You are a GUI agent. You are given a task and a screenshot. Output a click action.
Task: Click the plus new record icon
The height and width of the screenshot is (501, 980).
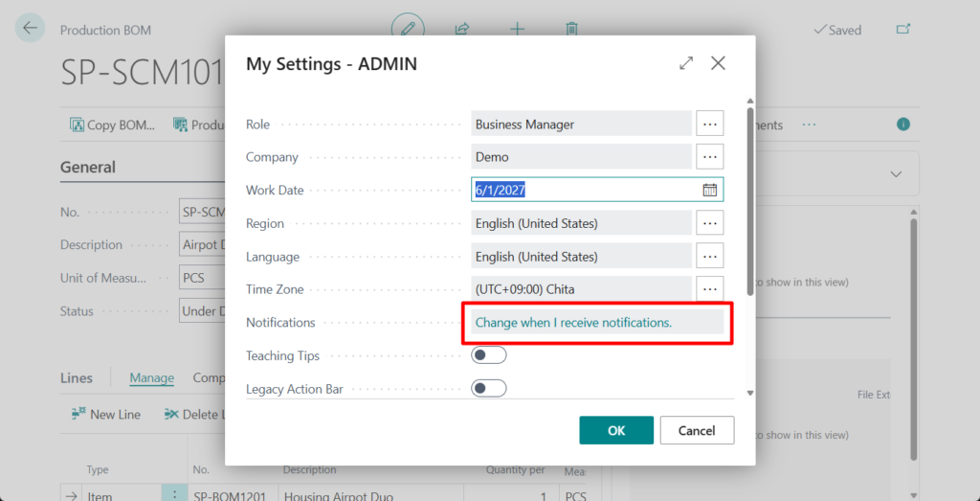[517, 29]
